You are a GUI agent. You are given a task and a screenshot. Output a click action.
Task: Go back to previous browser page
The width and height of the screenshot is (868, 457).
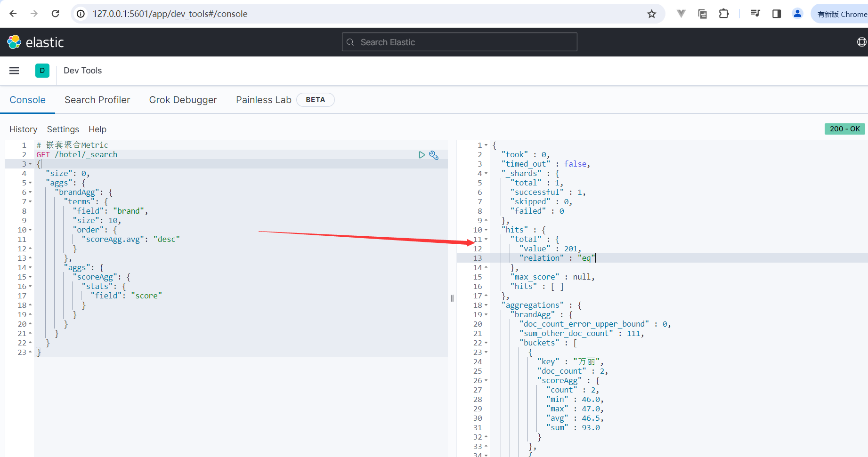tap(13, 14)
